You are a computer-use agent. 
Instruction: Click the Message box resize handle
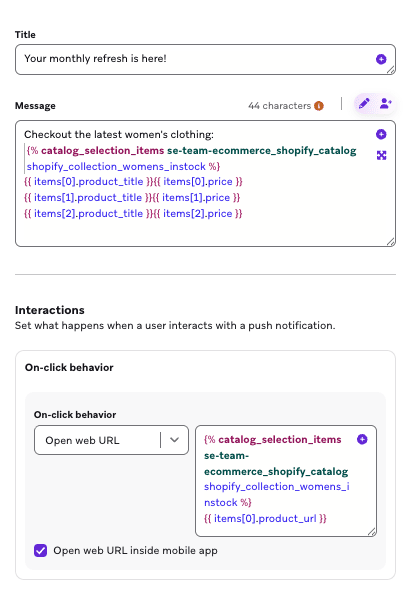tap(391, 242)
